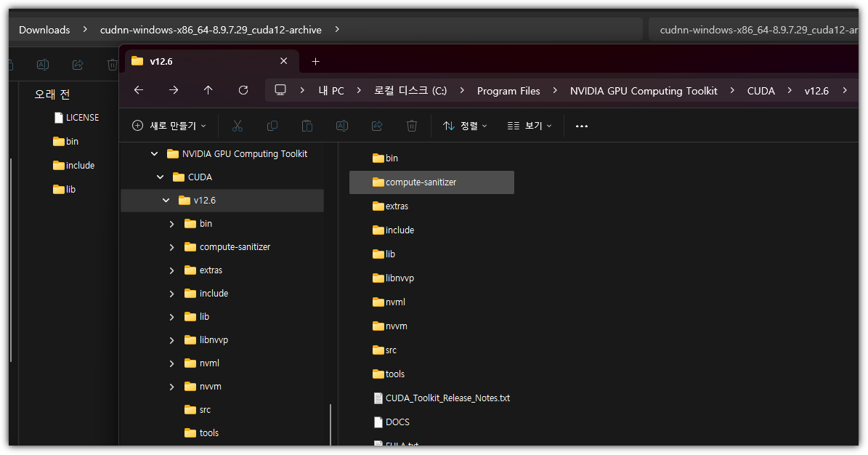Expand the nvml tree node

point(171,363)
